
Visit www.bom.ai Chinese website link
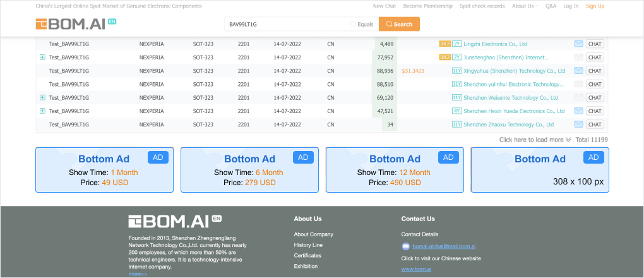(416, 269)
